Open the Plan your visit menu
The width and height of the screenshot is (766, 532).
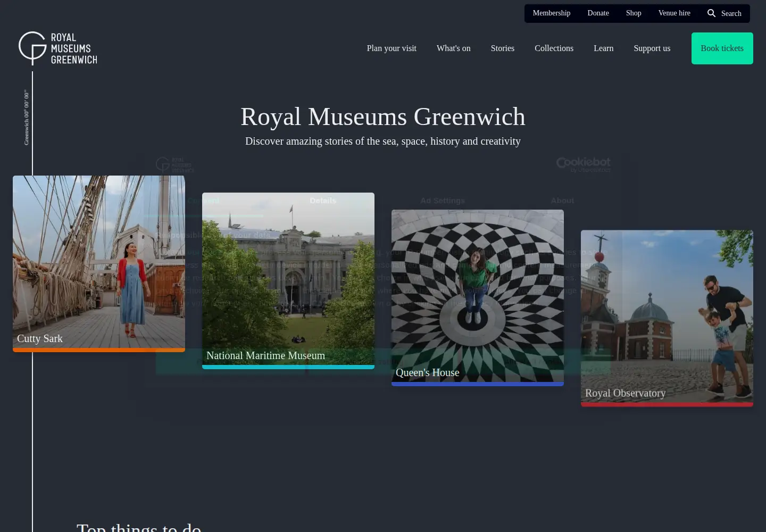(x=392, y=48)
